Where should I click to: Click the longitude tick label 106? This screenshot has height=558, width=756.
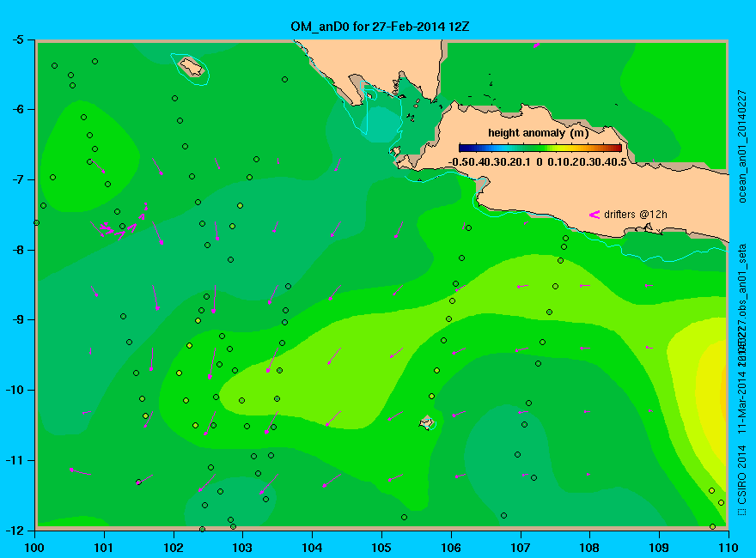point(451,548)
